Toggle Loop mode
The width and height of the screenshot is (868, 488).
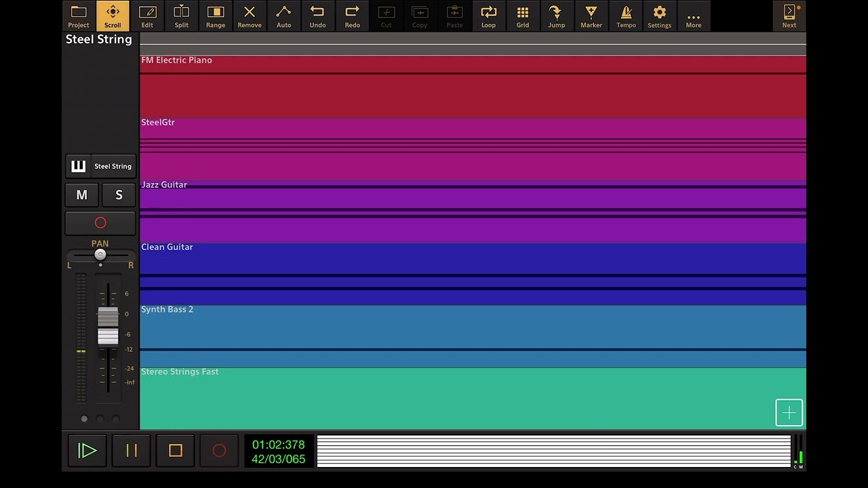click(488, 16)
